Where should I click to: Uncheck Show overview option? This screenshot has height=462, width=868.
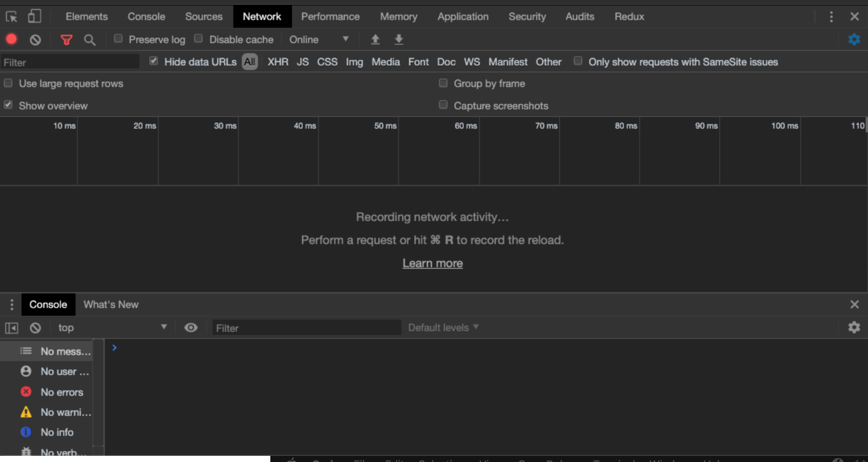[8, 105]
